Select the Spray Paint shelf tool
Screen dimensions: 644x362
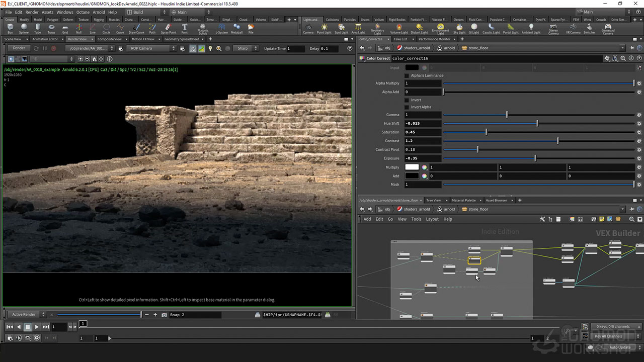click(169, 29)
